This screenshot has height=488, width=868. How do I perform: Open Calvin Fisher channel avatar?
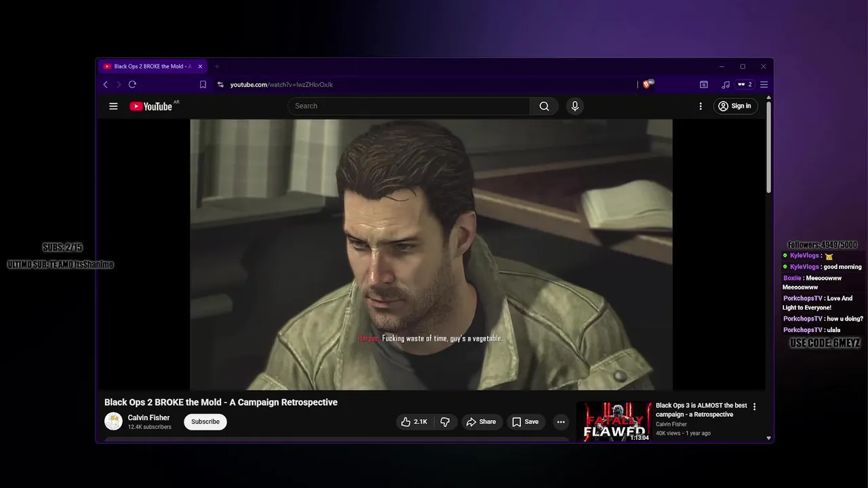pyautogui.click(x=113, y=421)
